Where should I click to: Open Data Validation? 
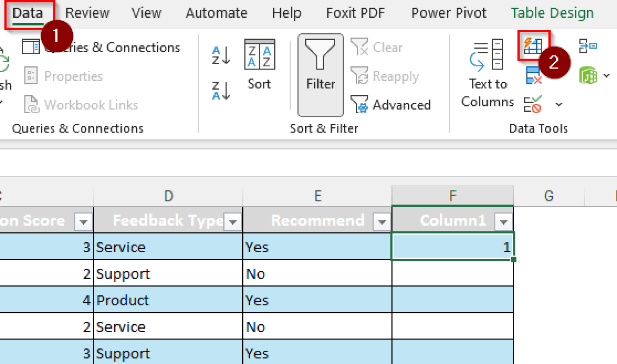click(x=534, y=104)
